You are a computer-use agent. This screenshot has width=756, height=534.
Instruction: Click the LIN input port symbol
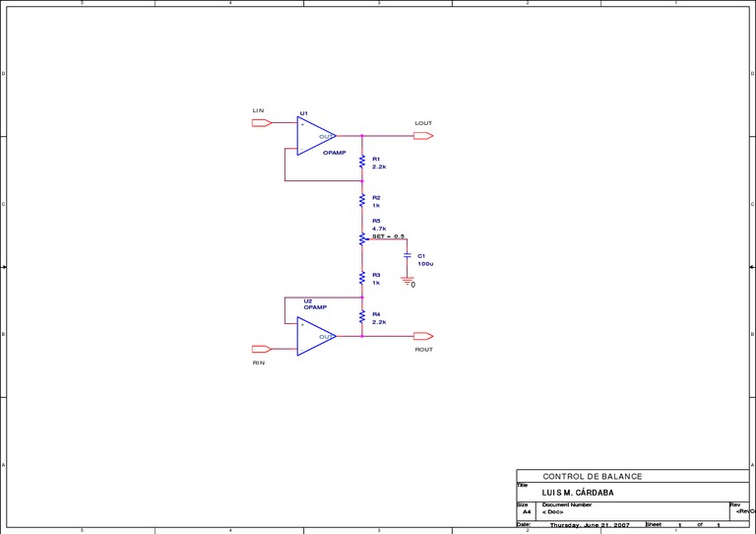tap(262, 123)
